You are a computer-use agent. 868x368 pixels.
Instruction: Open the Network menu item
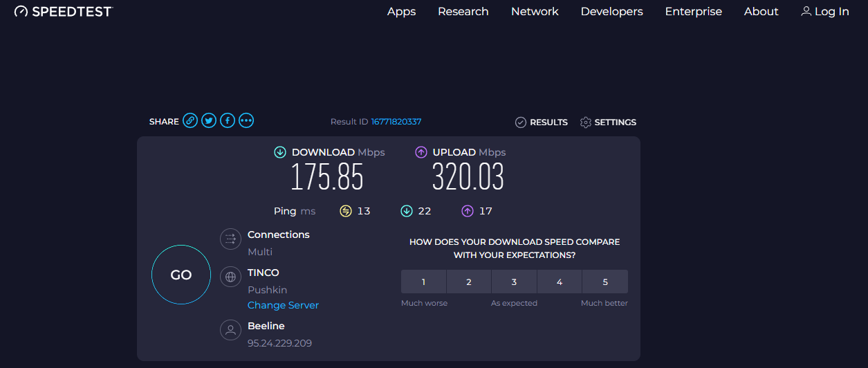[x=535, y=12]
